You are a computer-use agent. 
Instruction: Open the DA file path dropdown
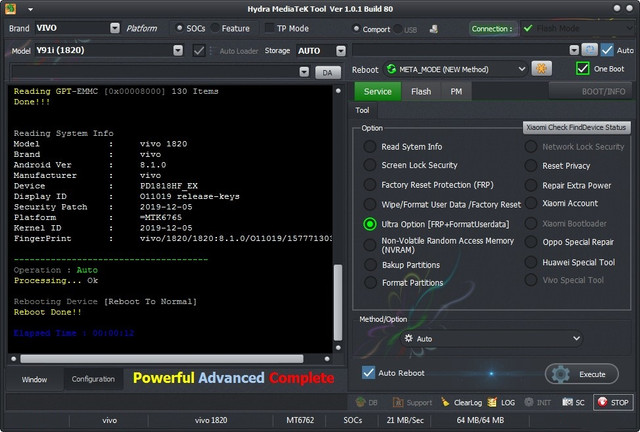[304, 72]
